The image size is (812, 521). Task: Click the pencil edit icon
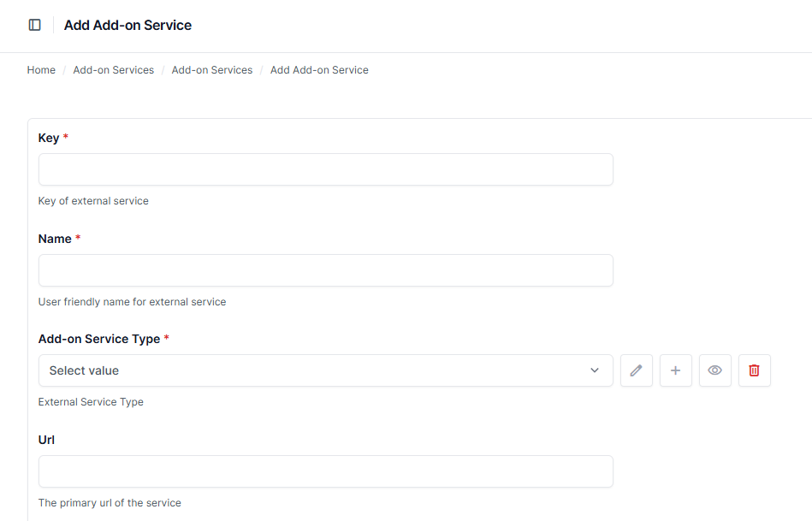tap(636, 370)
